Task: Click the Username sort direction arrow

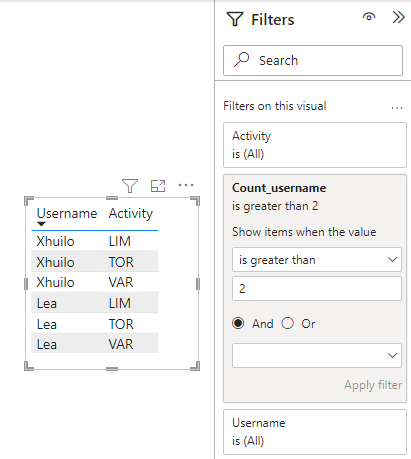Action: [x=41, y=224]
